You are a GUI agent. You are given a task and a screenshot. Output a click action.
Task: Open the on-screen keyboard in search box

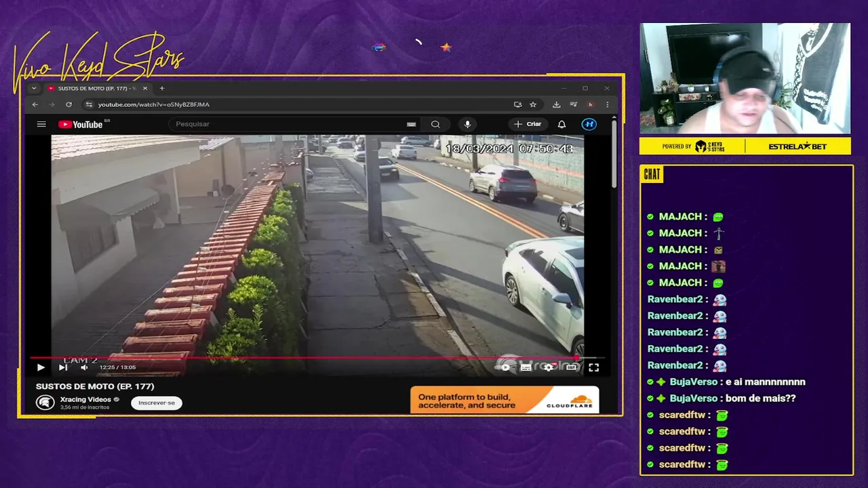[x=411, y=124]
